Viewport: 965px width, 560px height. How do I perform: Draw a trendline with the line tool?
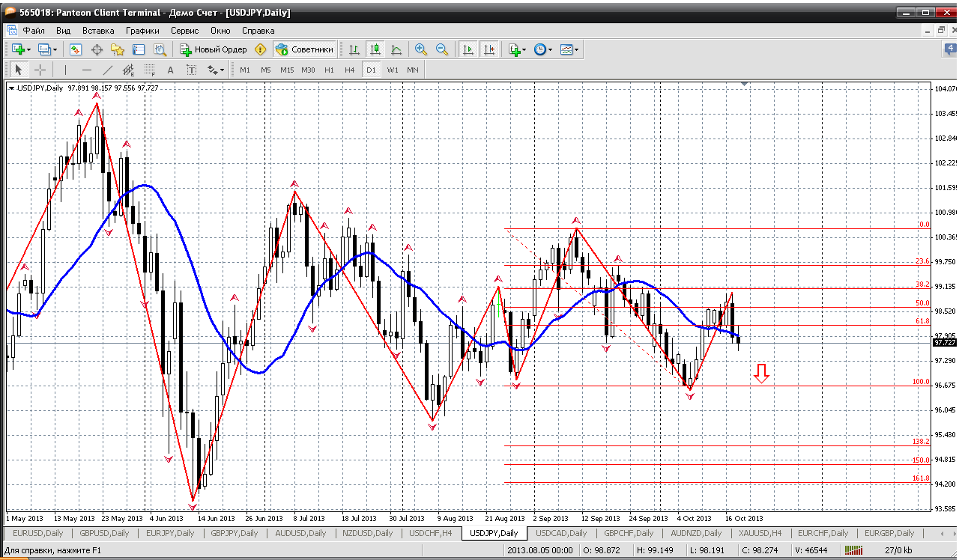click(x=107, y=70)
